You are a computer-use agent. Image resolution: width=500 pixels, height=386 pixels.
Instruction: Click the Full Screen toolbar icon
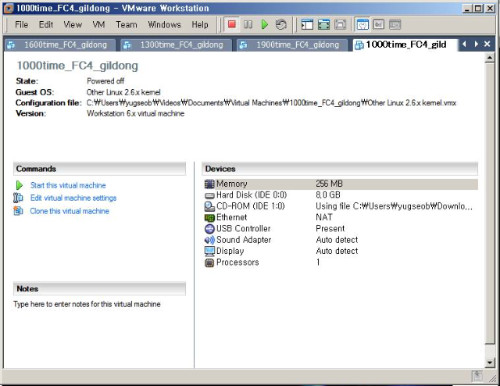tap(340, 24)
